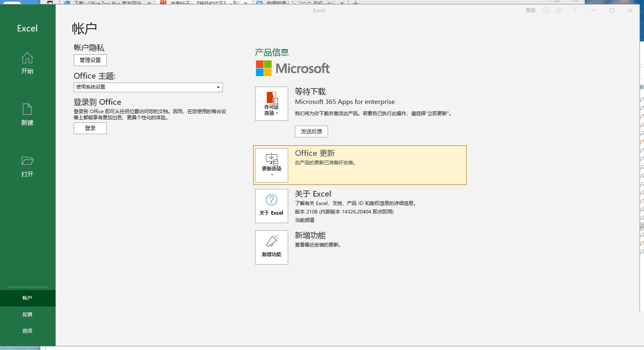Open the 更新选项 update options dropdown
The width and height of the screenshot is (644, 350).
(x=271, y=165)
